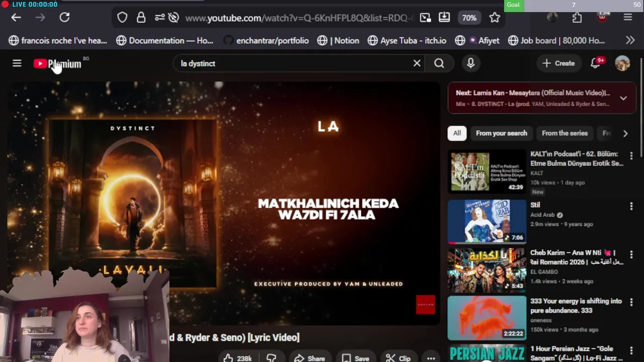This screenshot has height=362, width=644.
Task: Go back with the browser back arrow
Action: point(16,18)
